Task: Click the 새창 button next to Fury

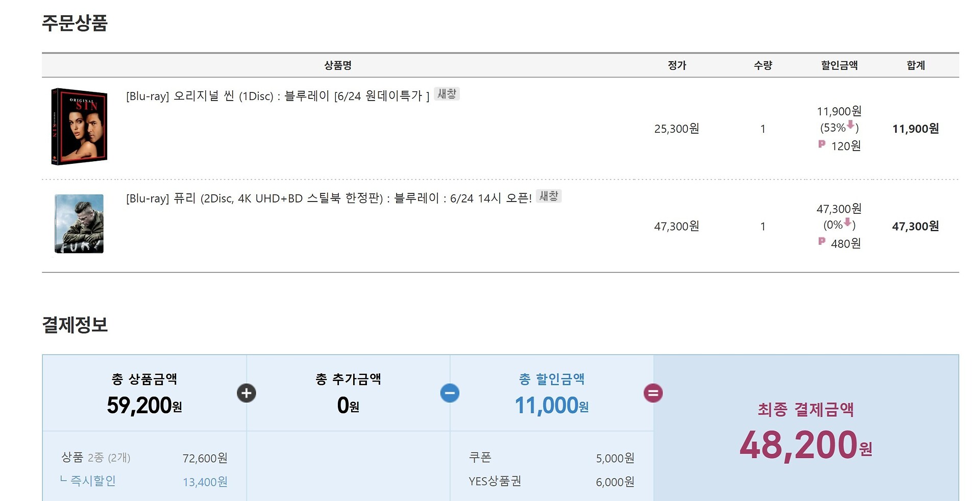Action: pos(549,196)
